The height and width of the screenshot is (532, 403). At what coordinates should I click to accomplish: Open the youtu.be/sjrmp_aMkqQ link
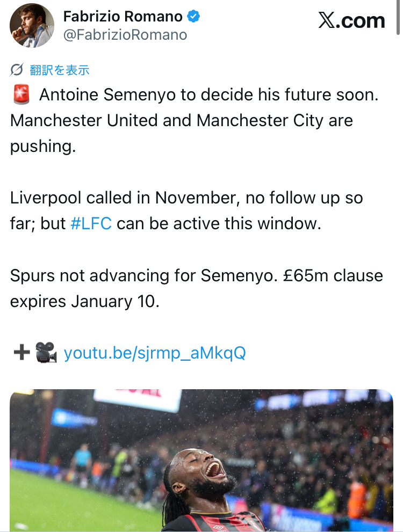point(155,353)
